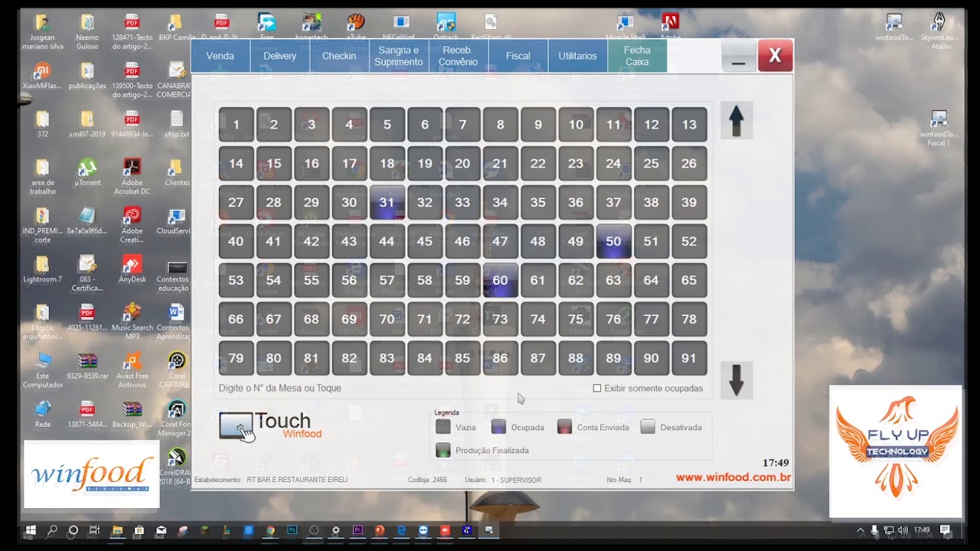Open 9329-9539.rar archive on desktop

point(87,366)
